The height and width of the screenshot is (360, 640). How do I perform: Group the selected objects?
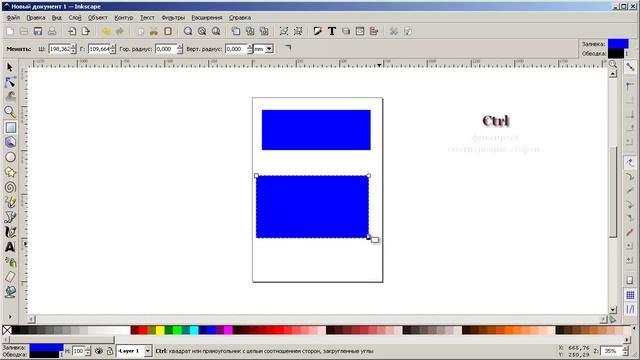click(x=284, y=31)
